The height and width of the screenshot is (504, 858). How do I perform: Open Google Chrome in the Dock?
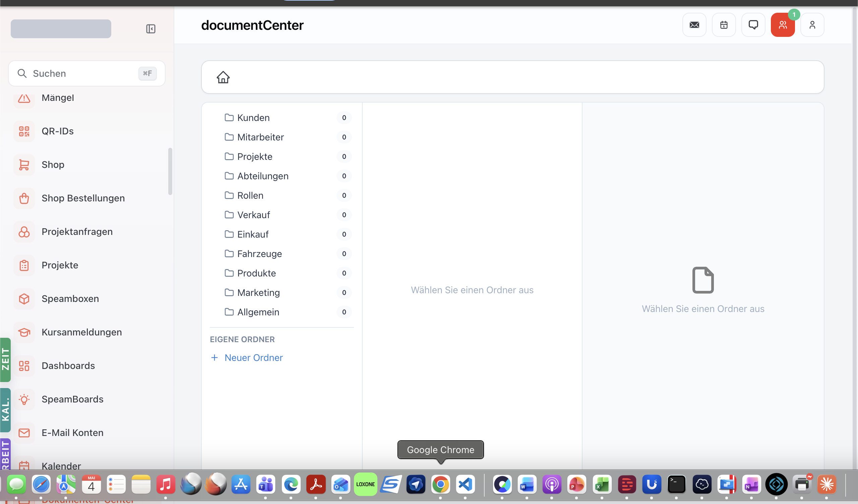[441, 484]
